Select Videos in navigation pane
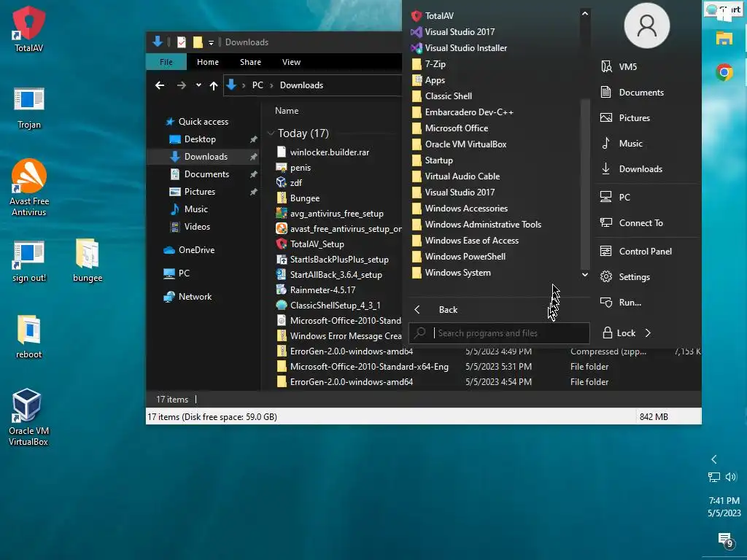The height and width of the screenshot is (560, 747). coord(197,227)
